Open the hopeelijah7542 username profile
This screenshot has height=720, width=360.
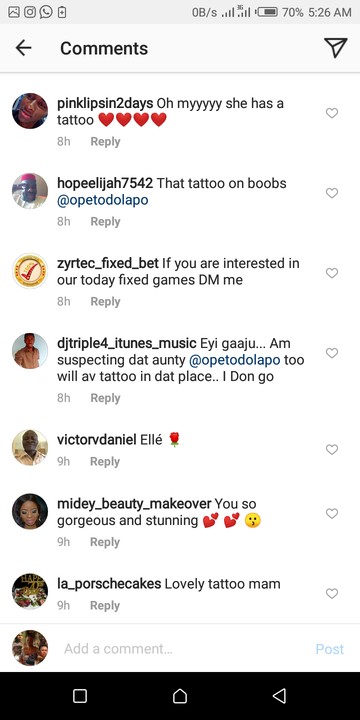click(105, 183)
